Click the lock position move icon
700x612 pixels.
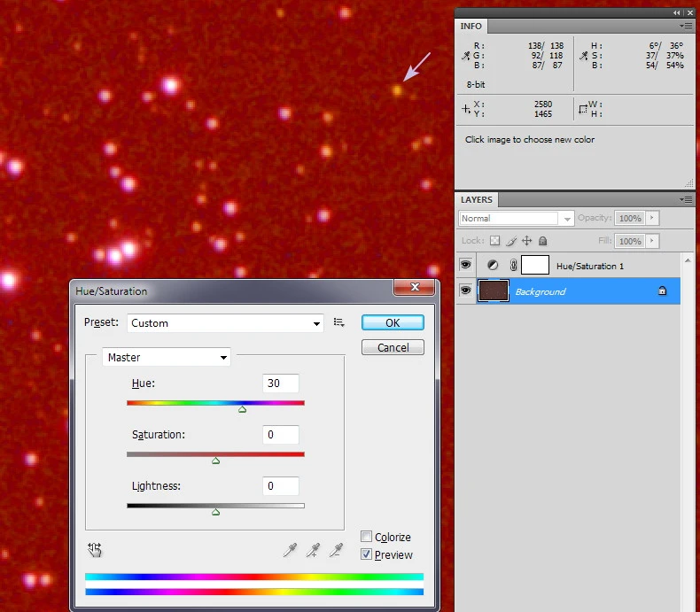coord(526,241)
